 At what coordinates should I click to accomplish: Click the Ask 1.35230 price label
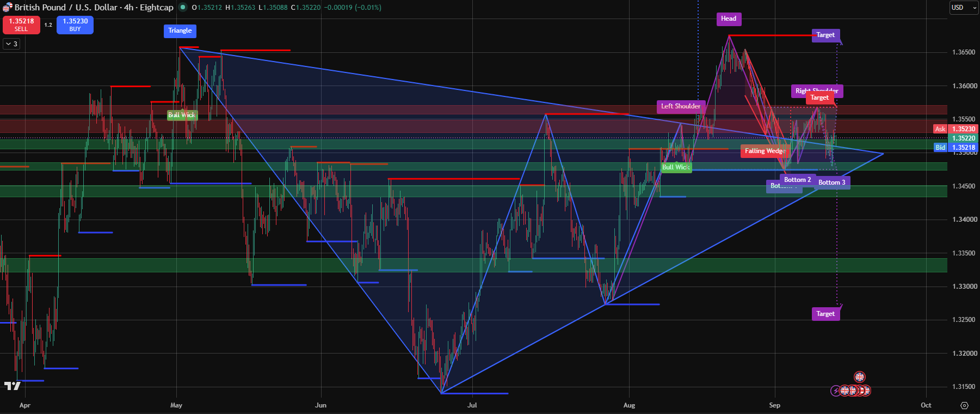coord(956,129)
